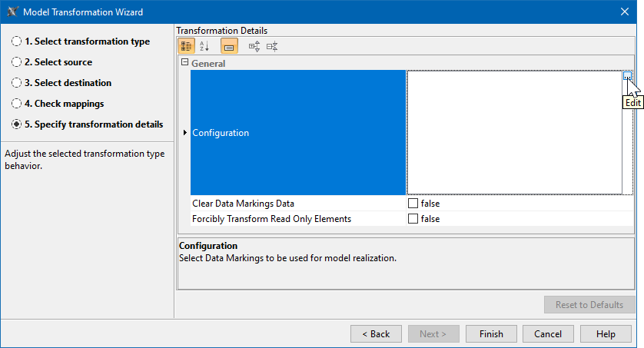The height and width of the screenshot is (348, 644).
Task: Click the Next button
Action: click(433, 334)
